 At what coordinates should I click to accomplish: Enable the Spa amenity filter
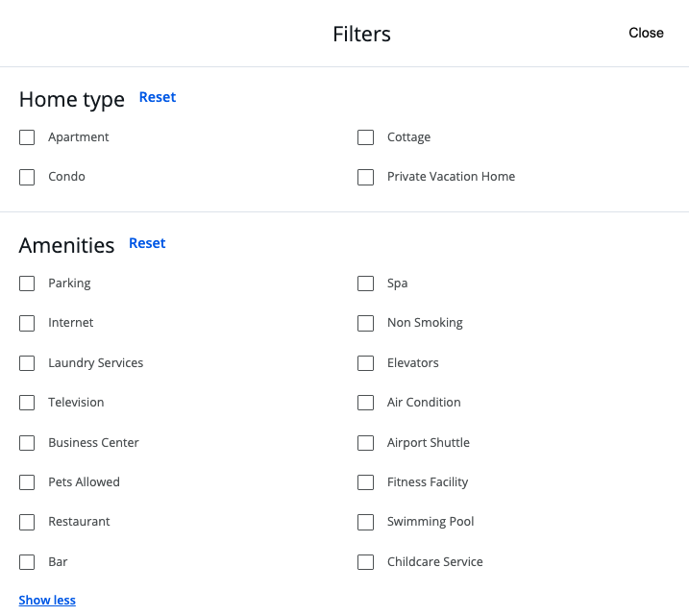point(365,283)
